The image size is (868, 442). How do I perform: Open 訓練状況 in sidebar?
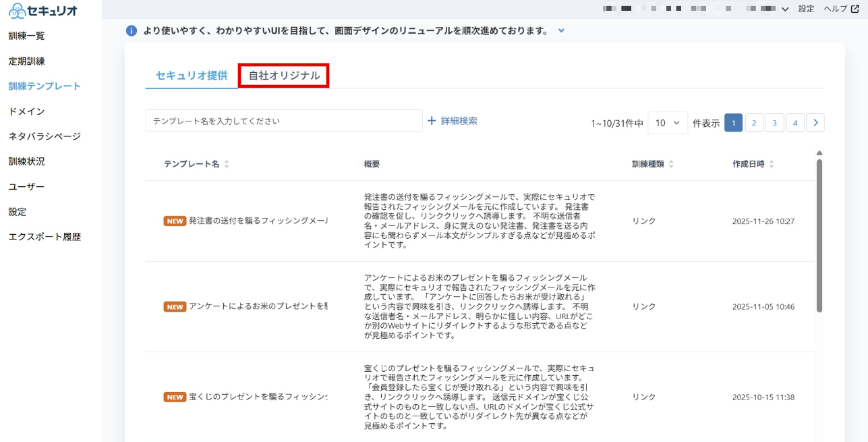click(26, 161)
